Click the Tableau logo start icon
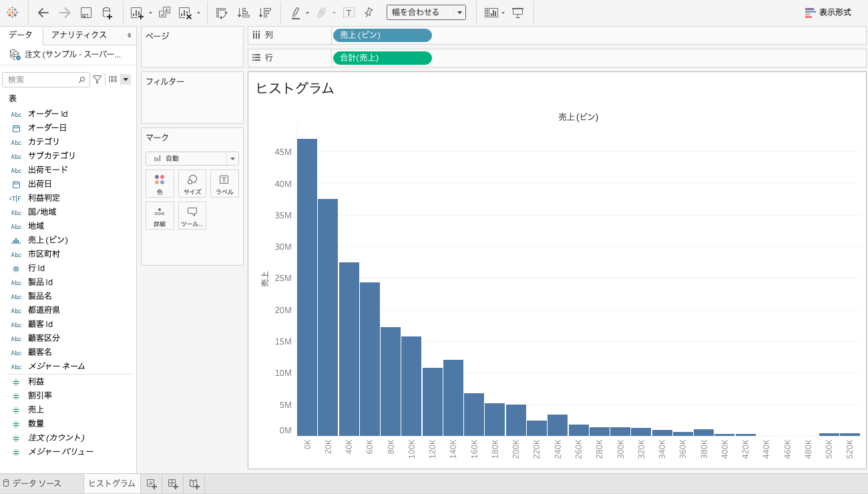 [x=12, y=13]
